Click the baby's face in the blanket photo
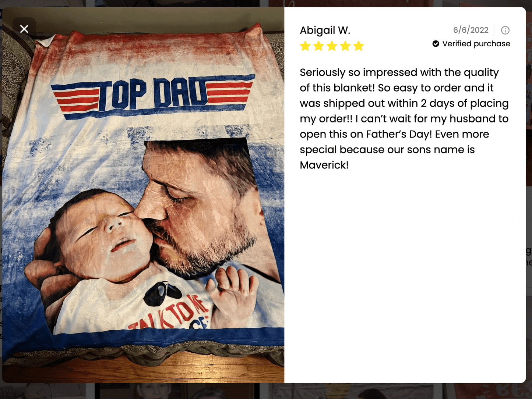Screen dimensions: 532x399 coord(107,235)
